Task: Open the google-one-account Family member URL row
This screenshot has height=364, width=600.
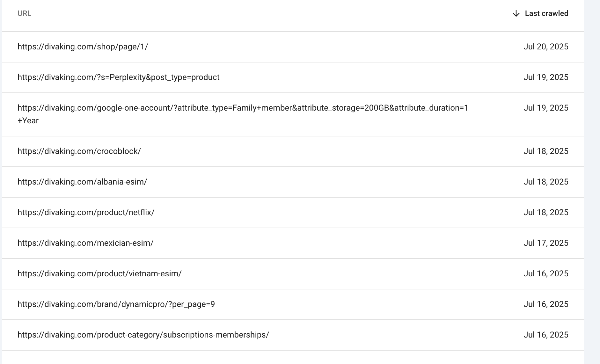Action: click(x=293, y=114)
